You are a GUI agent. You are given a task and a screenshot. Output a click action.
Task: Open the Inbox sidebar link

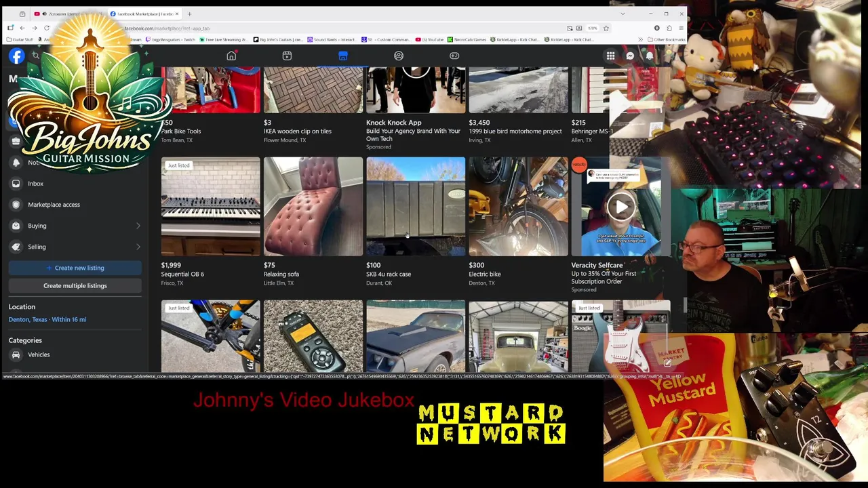pyautogui.click(x=36, y=184)
